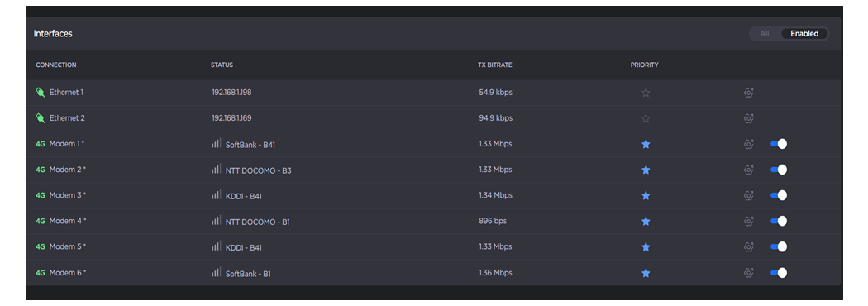Click signal bars icon for NTT DOCOMO - B3
The width and height of the screenshot is (868, 306).
click(x=216, y=169)
